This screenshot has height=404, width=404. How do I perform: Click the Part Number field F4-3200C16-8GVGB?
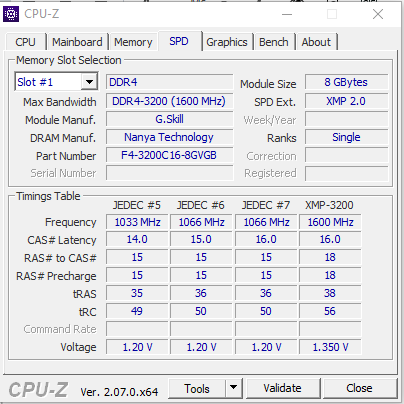coord(169,155)
